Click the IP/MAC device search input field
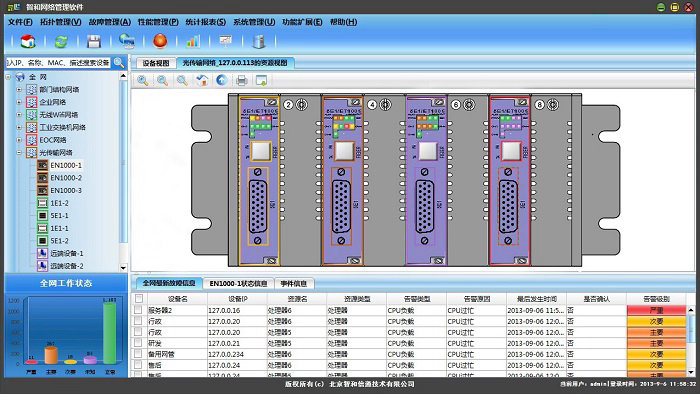This screenshot has height=394, width=700. click(x=58, y=63)
